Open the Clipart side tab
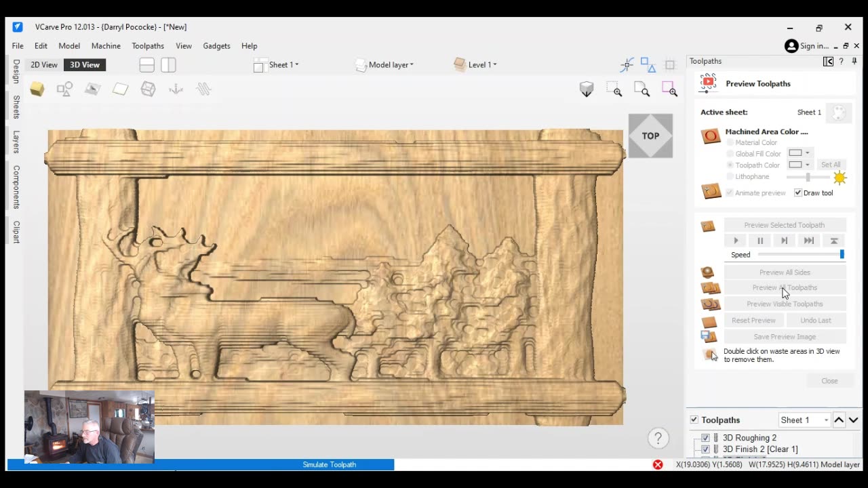The width and height of the screenshot is (868, 488). click(x=16, y=232)
